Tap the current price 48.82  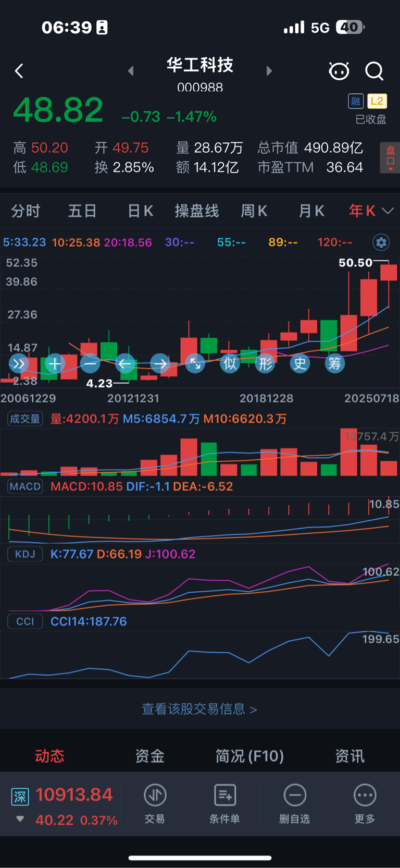58,110
